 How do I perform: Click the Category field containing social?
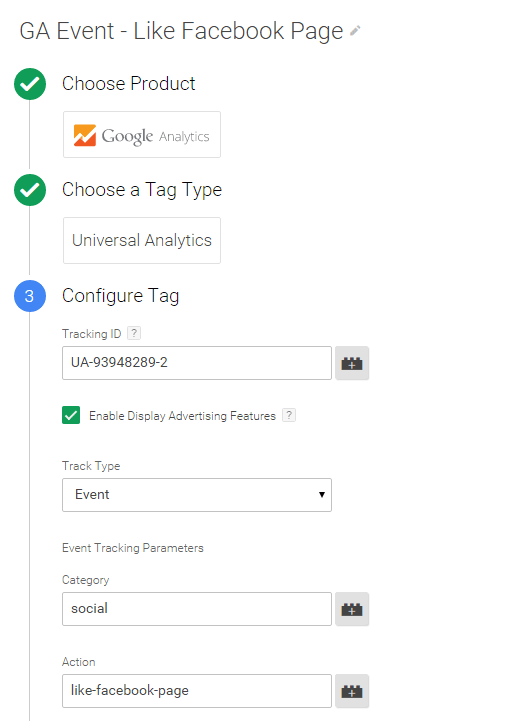coord(197,609)
